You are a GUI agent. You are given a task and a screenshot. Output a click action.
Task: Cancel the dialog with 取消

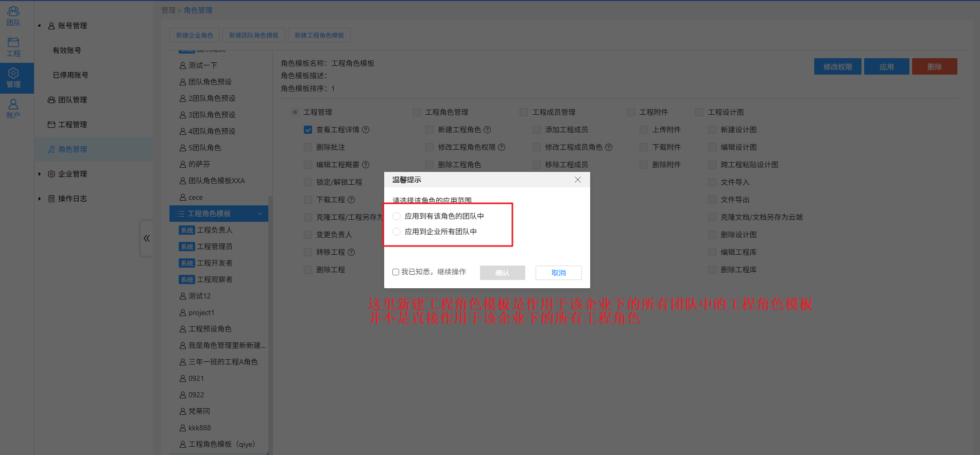tap(559, 273)
